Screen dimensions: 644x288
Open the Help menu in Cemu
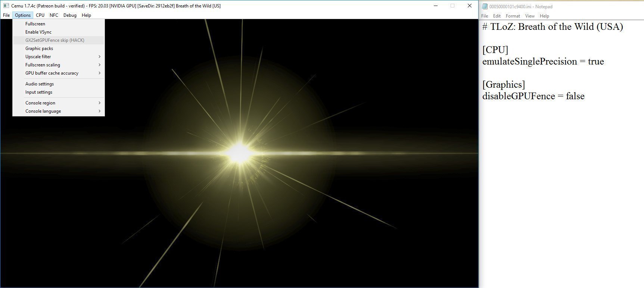click(86, 15)
